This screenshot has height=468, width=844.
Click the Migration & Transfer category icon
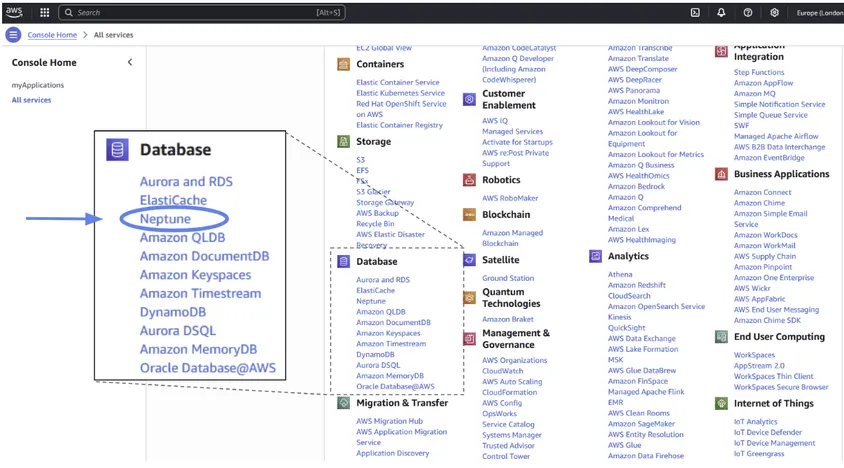343,403
